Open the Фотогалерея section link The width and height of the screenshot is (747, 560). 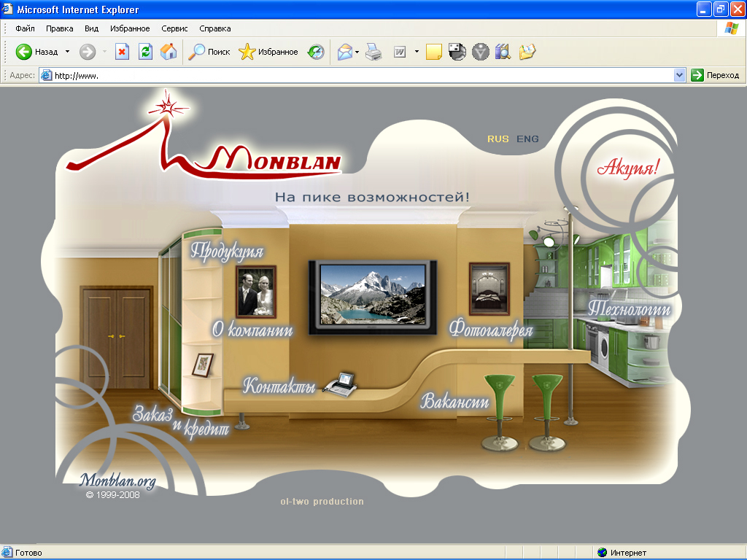click(491, 330)
